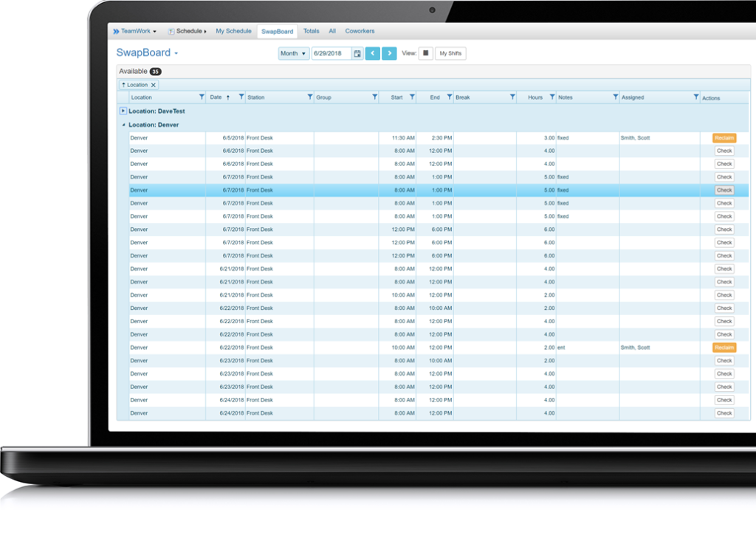
Task: Remove the Location grouping chip
Action: (154, 86)
